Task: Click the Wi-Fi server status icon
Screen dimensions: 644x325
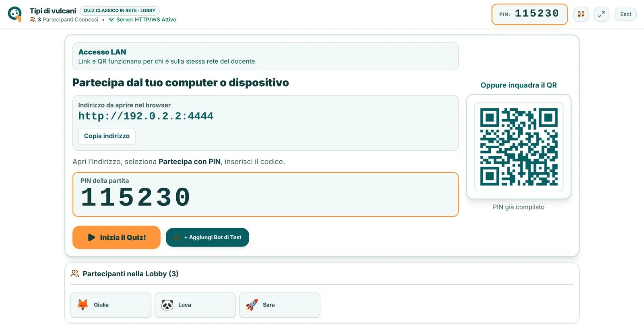Action: point(111,20)
